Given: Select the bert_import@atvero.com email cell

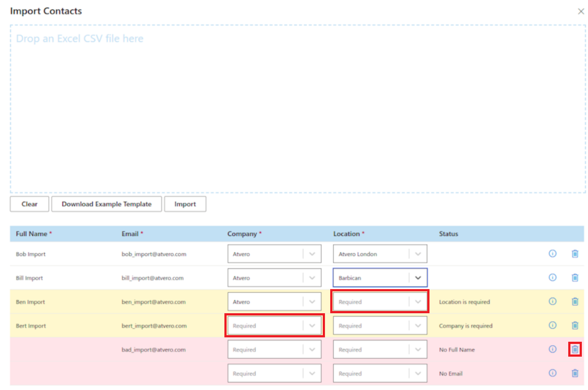Looking at the screenshot, I should [154, 326].
